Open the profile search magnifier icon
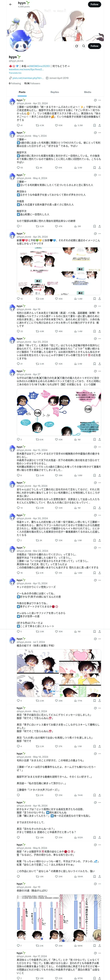The image size is (110, 980). coord(83,46)
